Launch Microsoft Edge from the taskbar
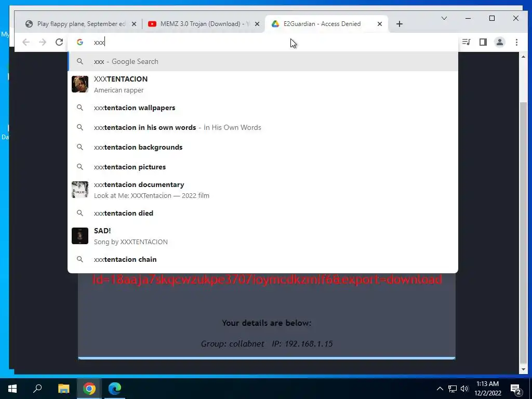Screen dimensions: 532x399 115,389
